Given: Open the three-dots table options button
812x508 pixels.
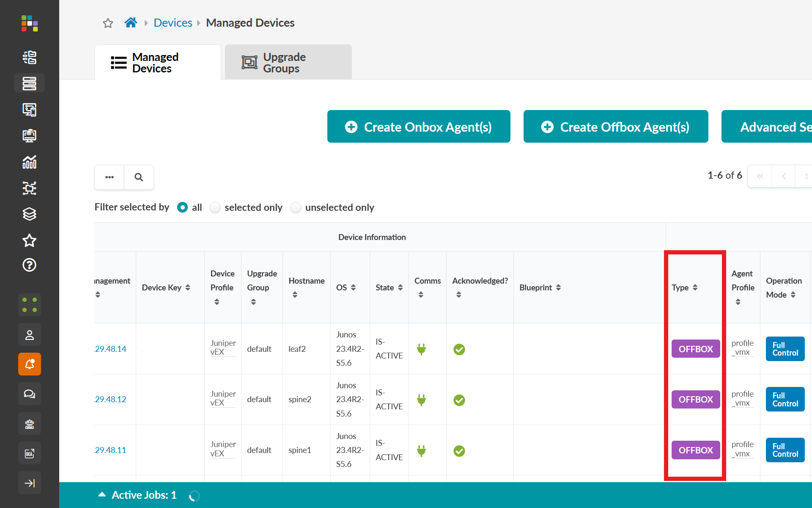Looking at the screenshot, I should tap(110, 177).
